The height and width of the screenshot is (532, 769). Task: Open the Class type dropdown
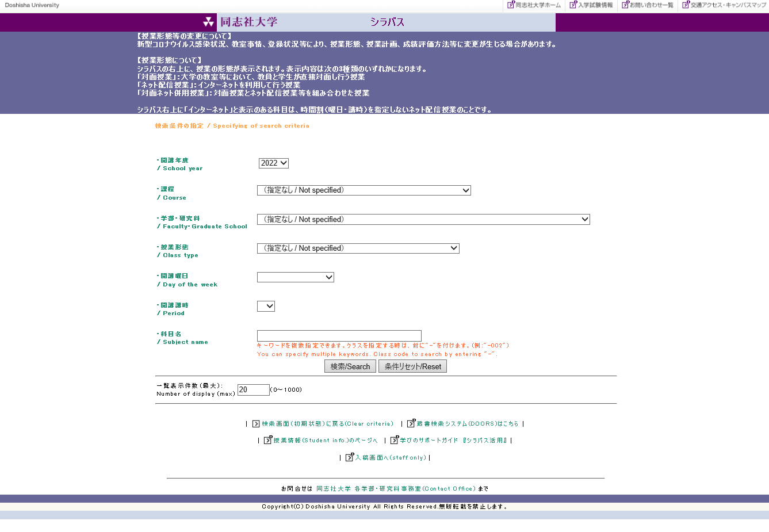click(x=358, y=248)
